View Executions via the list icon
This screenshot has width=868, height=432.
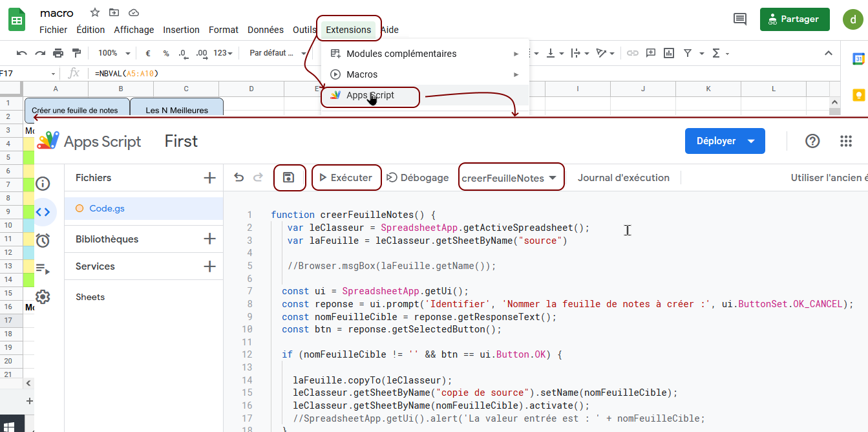[43, 268]
